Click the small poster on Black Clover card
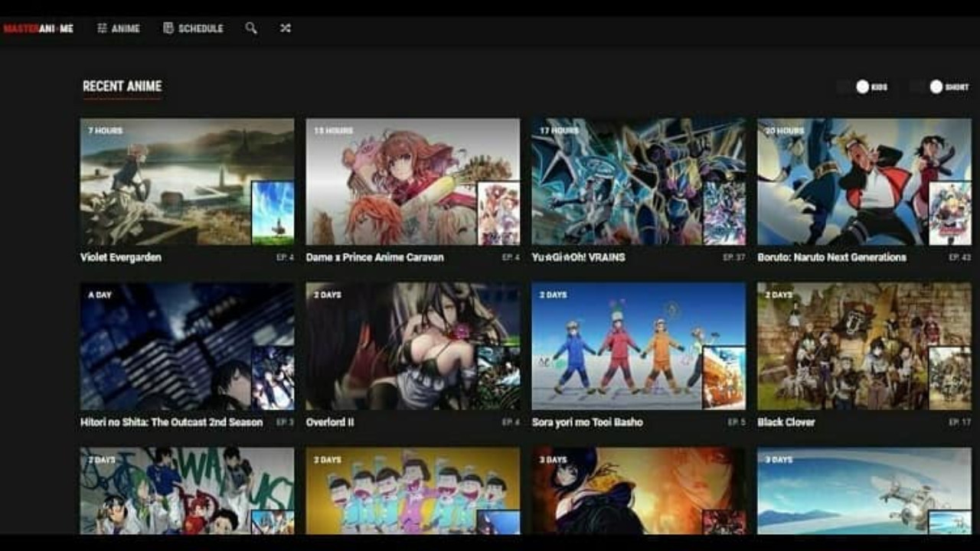Image resolution: width=980 pixels, height=551 pixels. point(950,377)
